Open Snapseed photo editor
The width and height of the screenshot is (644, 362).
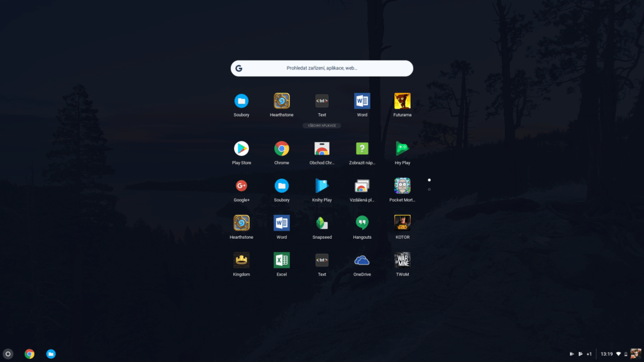tap(322, 223)
